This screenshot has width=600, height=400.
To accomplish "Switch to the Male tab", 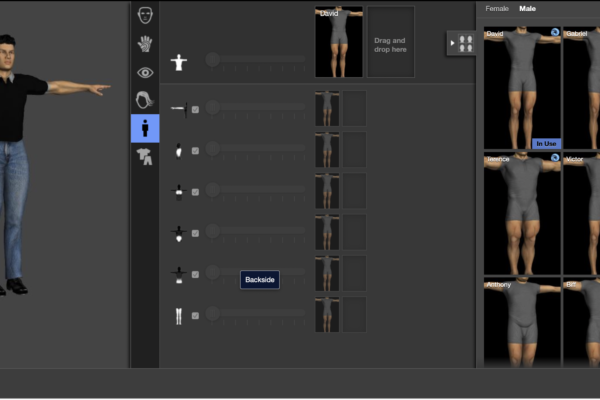I will click(x=527, y=8).
